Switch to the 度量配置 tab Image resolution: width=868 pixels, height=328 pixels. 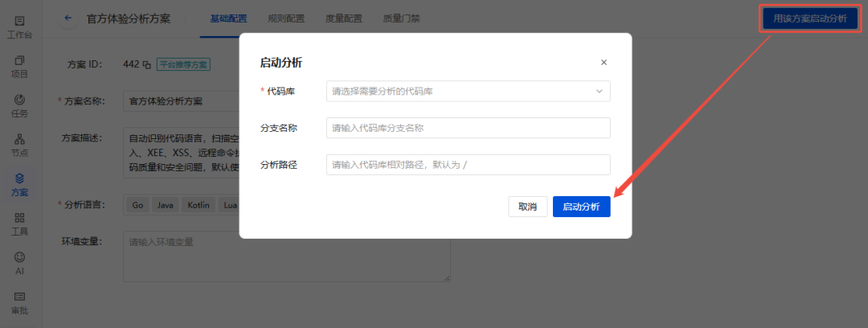pos(344,18)
